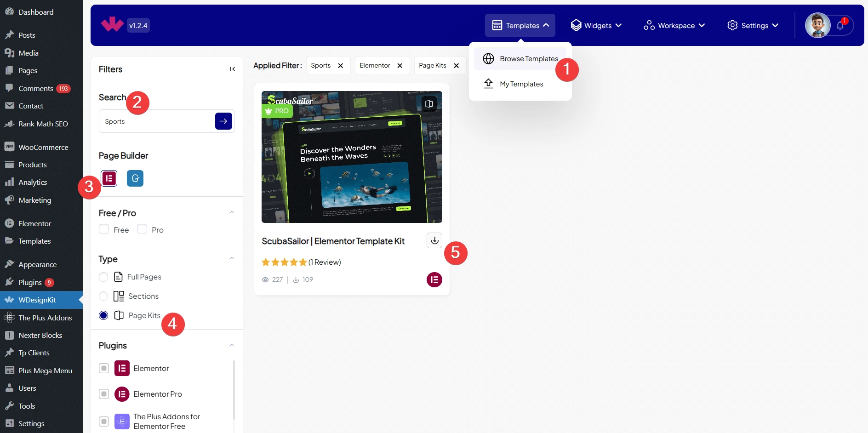868x433 pixels.
Task: Remove the Sports applied filter
Action: point(341,66)
